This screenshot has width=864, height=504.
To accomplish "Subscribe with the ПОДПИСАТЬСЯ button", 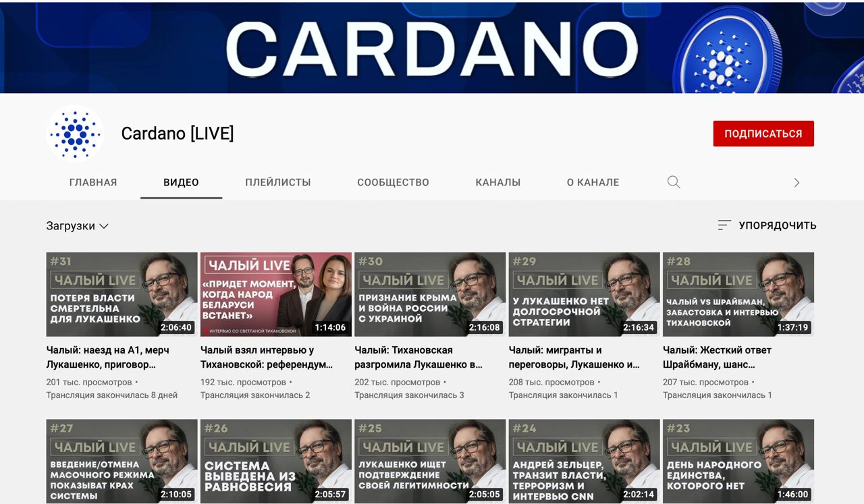I will click(x=763, y=134).
